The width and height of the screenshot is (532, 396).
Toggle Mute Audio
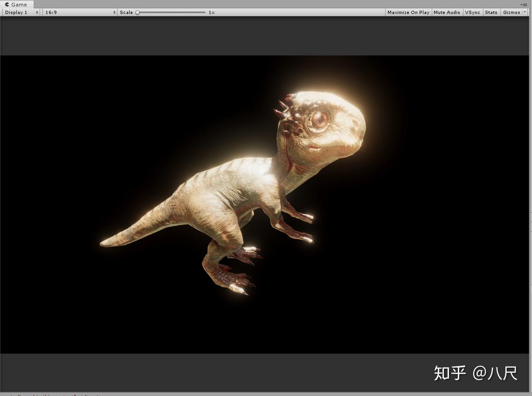(447, 12)
